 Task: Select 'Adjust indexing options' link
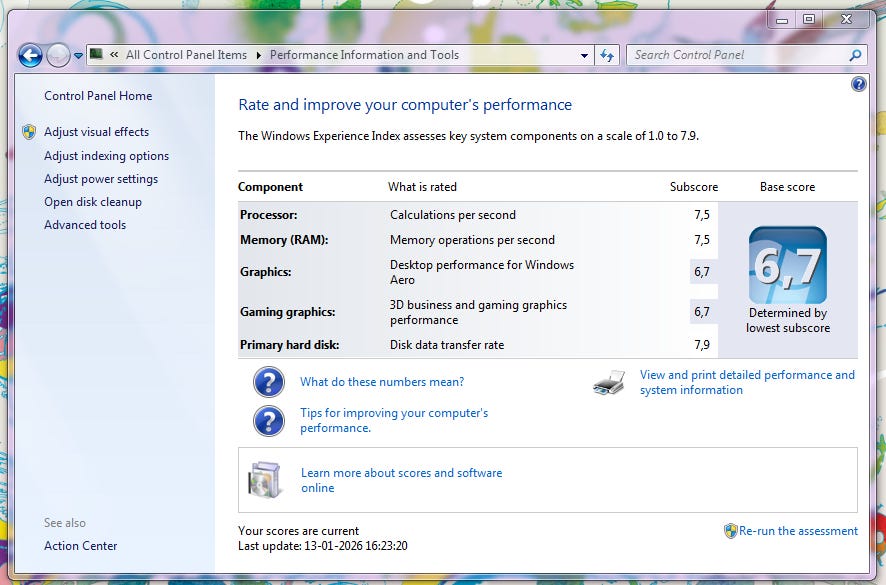click(x=106, y=156)
